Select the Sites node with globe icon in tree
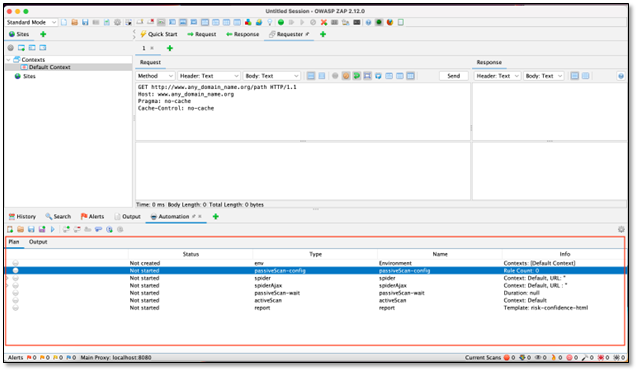Image resolution: width=638 pixels, height=372 pixels. (25, 76)
